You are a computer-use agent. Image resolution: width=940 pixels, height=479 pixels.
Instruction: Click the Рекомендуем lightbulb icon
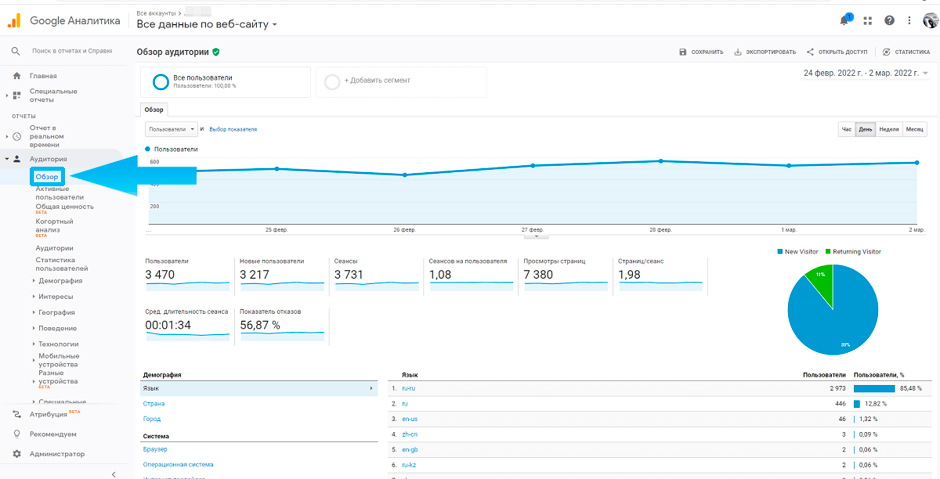tap(17, 434)
